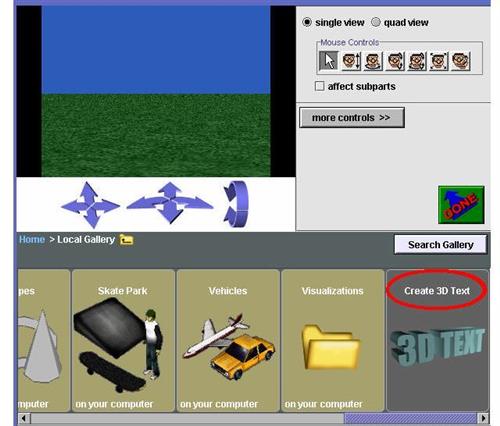500x426 pixels.
Task: Click the camera tilt curved arrow
Action: 236,204
